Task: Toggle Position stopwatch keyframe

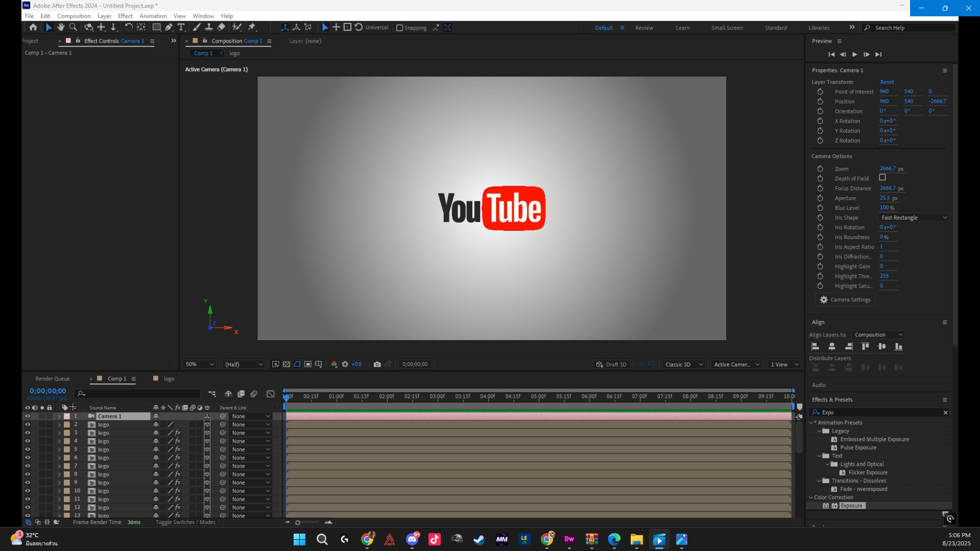Action: [x=820, y=101]
